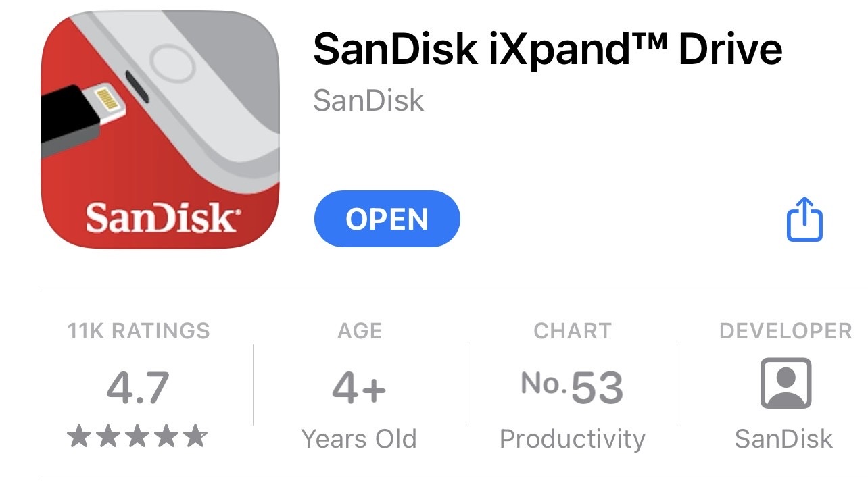Open the Productivity category link
Viewport: 868px width, 489px height.
572,439
